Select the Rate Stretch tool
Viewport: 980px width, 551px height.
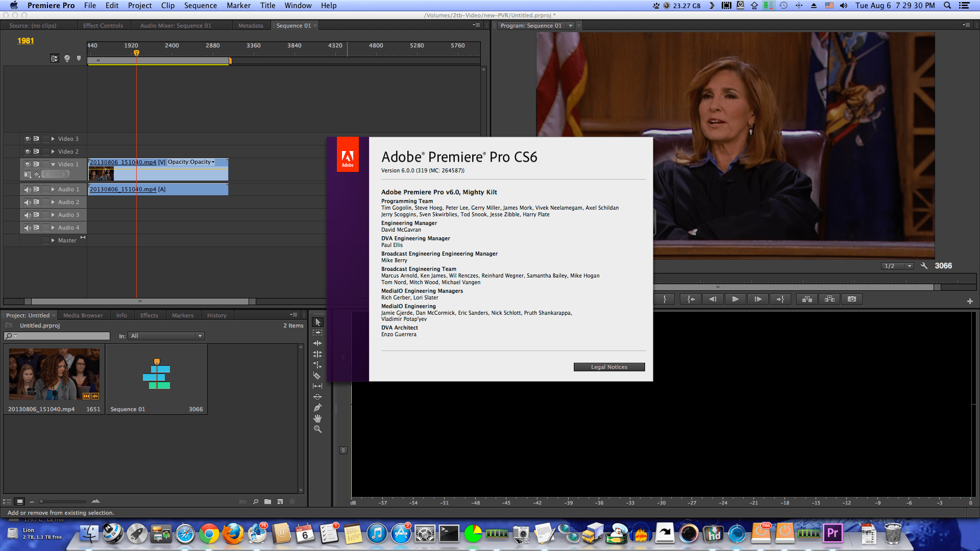[x=317, y=365]
